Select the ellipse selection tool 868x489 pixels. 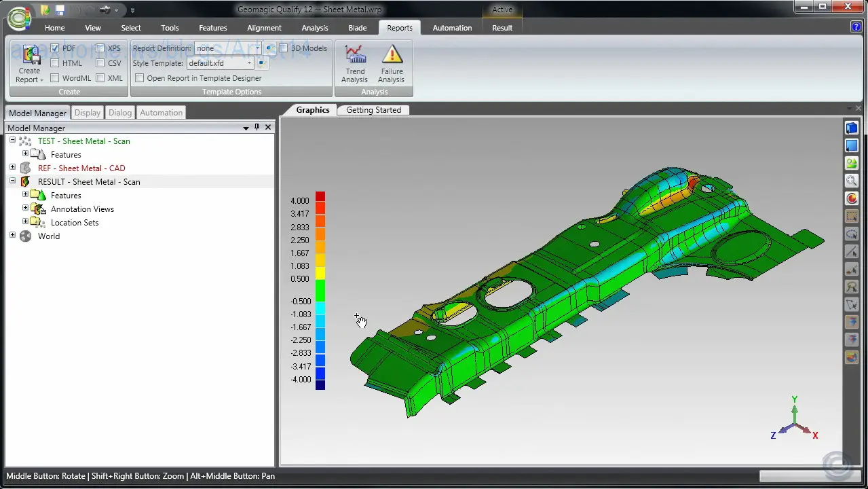pyautogui.click(x=852, y=234)
